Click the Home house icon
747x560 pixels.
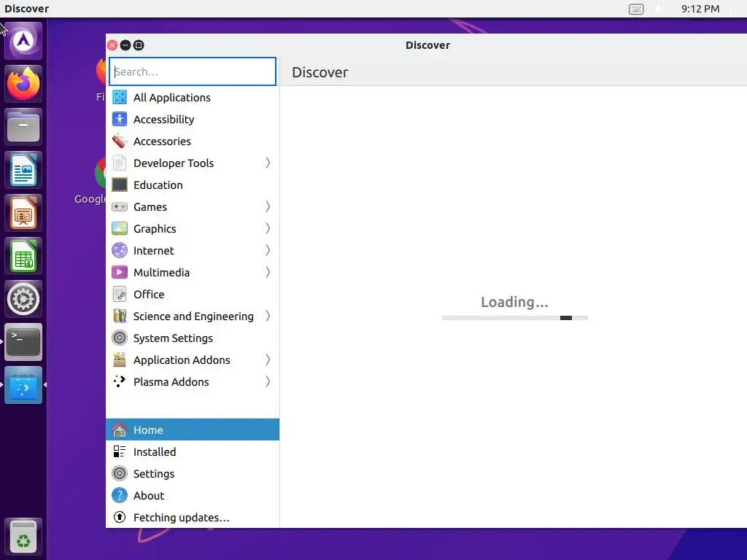(120, 430)
